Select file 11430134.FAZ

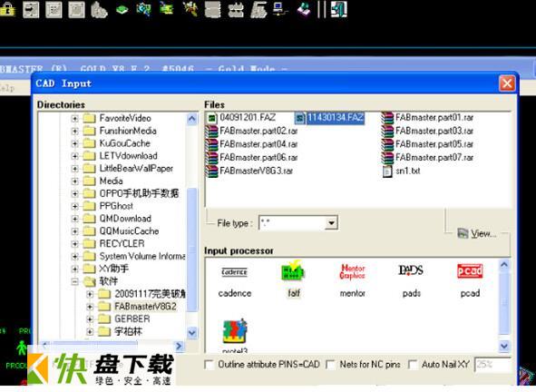329,118
